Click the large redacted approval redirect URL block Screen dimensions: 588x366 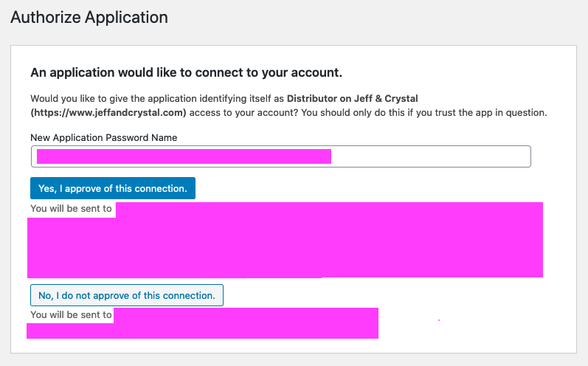tap(285, 240)
